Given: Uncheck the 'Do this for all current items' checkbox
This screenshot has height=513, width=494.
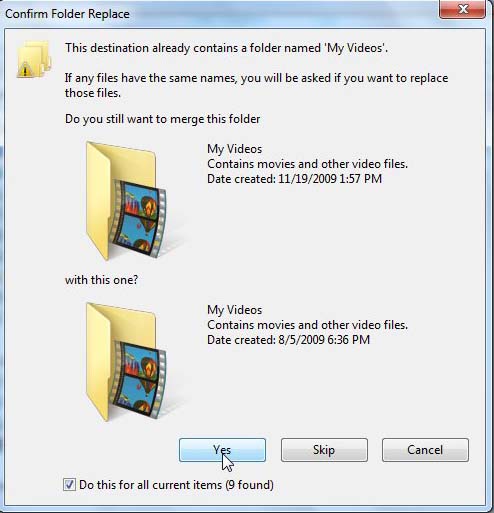Looking at the screenshot, I should pos(69,484).
